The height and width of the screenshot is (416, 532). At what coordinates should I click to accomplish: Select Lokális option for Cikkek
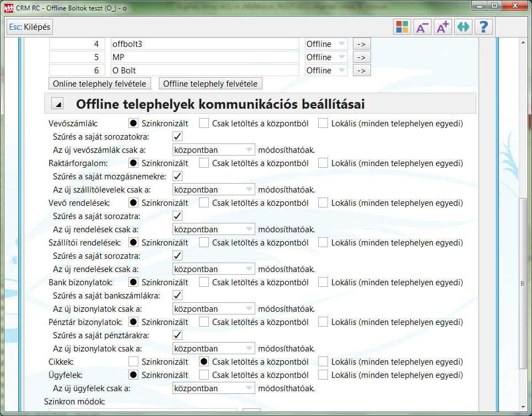point(323,362)
